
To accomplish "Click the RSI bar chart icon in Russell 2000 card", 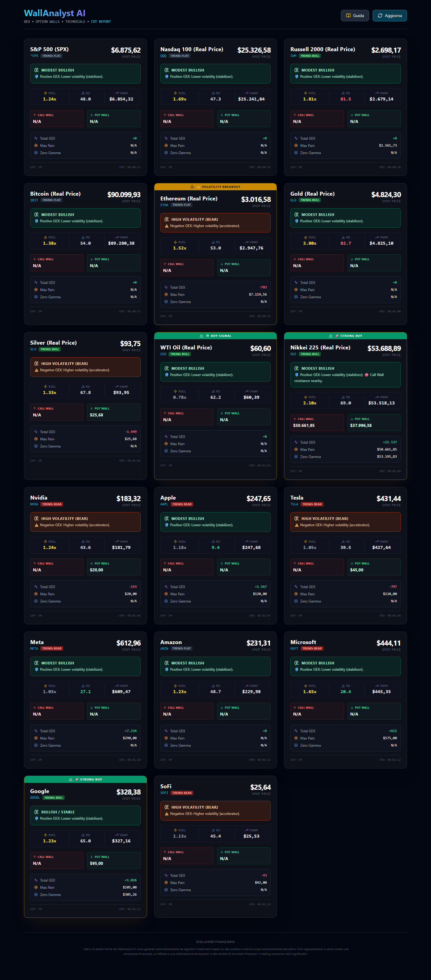I will pyautogui.click(x=343, y=93).
